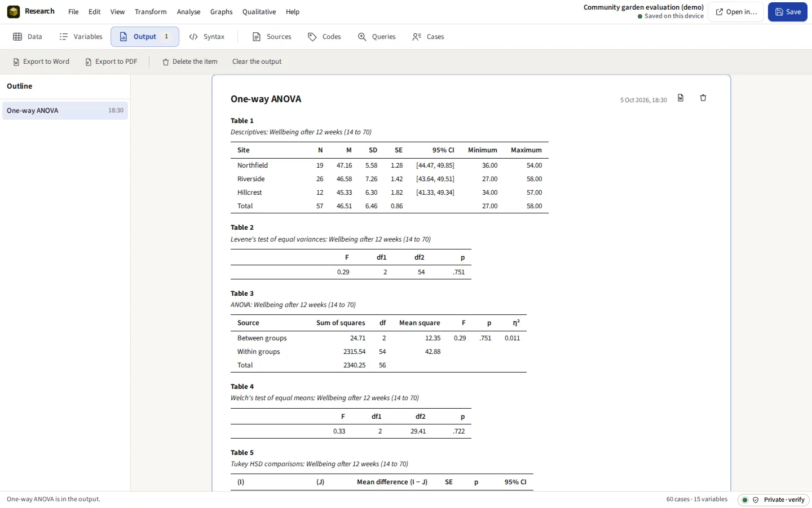Click the Table 2 Levene's test caption
This screenshot has height=508, width=812.
point(330,239)
